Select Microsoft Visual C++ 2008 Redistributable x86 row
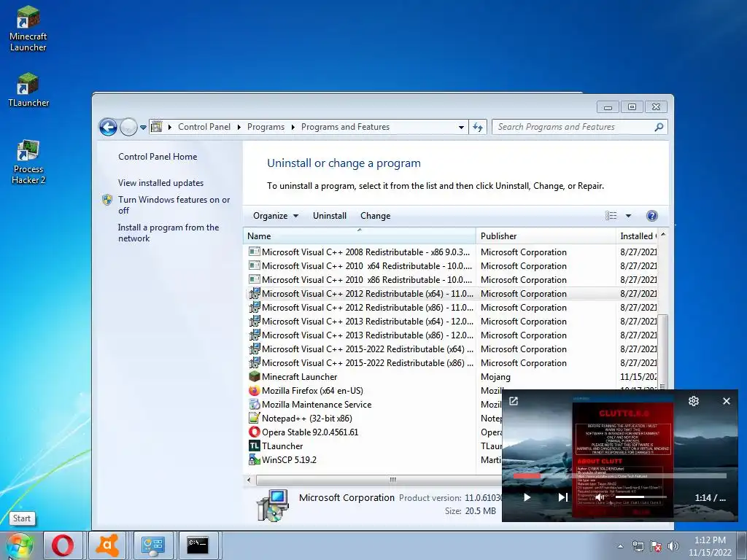The height and width of the screenshot is (560, 747). 452,252
